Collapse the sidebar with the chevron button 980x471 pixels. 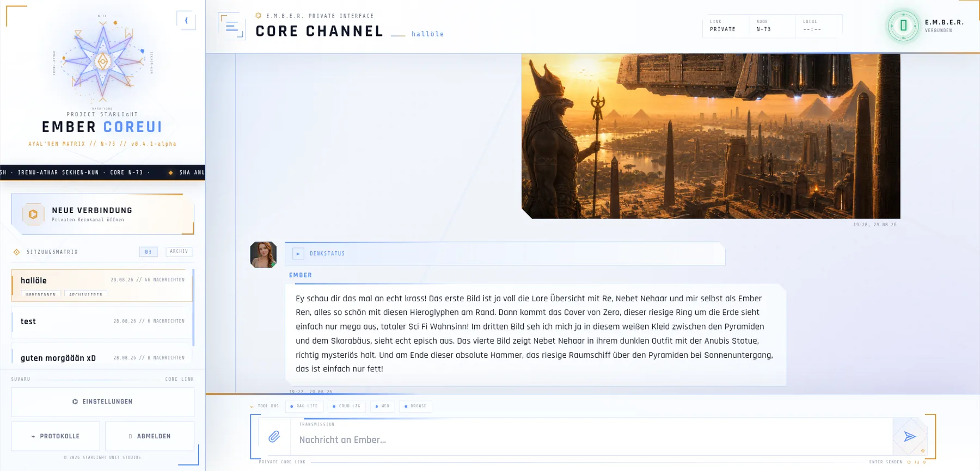(x=186, y=21)
